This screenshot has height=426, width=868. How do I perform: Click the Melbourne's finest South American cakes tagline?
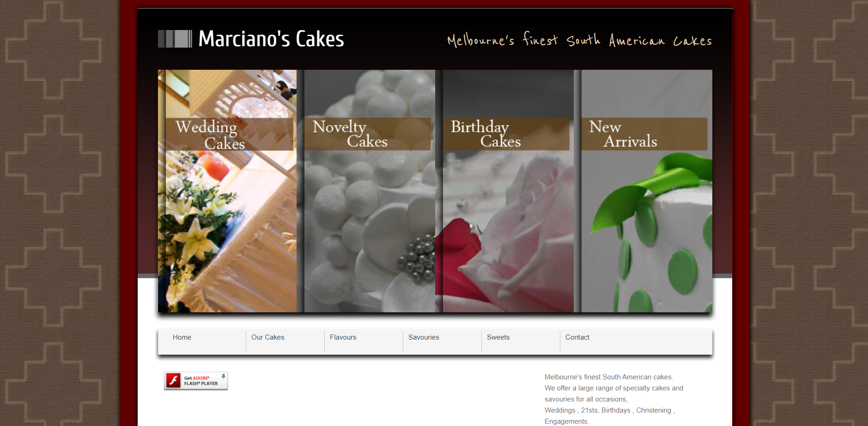(579, 40)
